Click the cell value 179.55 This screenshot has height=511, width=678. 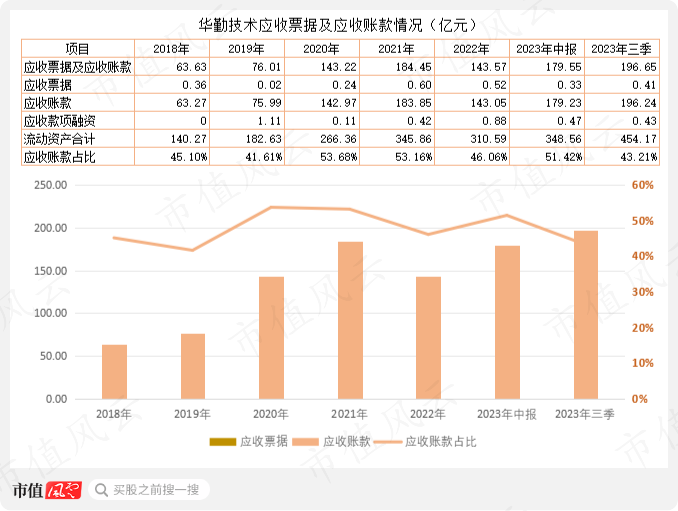(x=564, y=67)
